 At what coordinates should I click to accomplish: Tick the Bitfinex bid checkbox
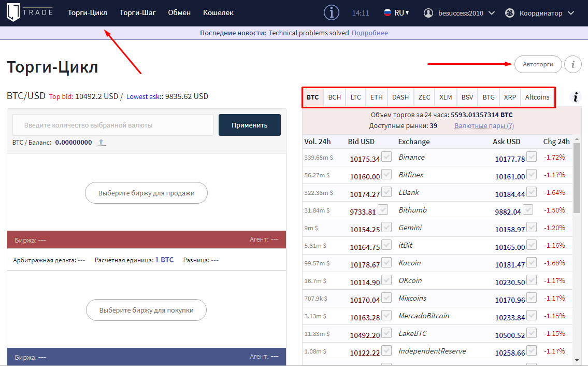click(x=386, y=174)
